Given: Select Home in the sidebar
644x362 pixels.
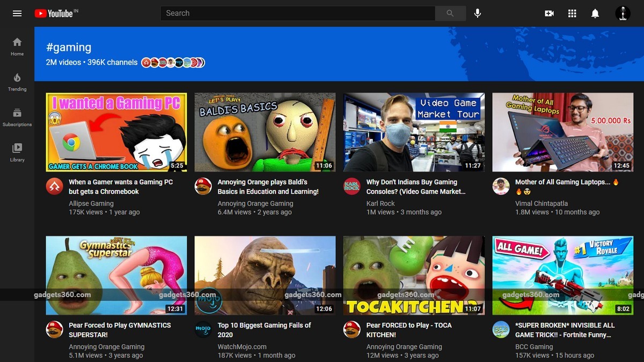Looking at the screenshot, I should [x=17, y=47].
